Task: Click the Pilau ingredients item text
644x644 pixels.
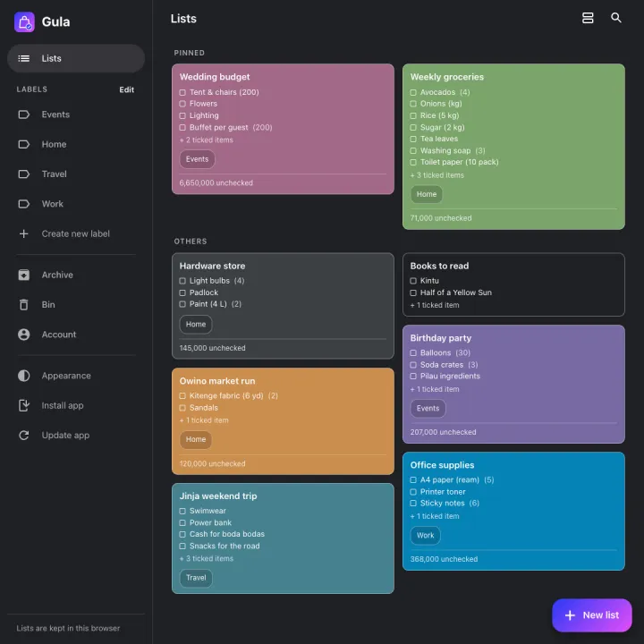Action: pos(450,377)
